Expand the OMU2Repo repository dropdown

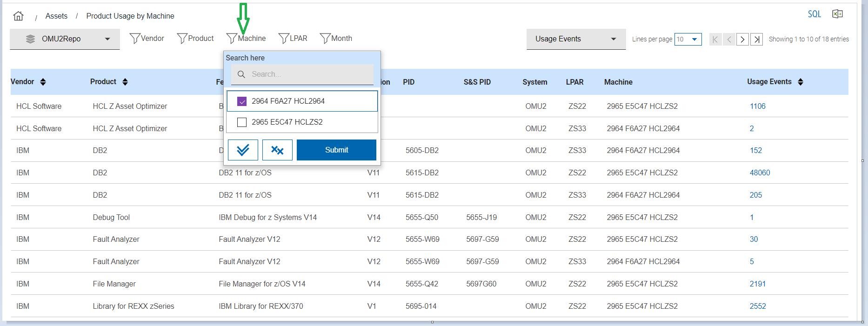tap(65, 39)
